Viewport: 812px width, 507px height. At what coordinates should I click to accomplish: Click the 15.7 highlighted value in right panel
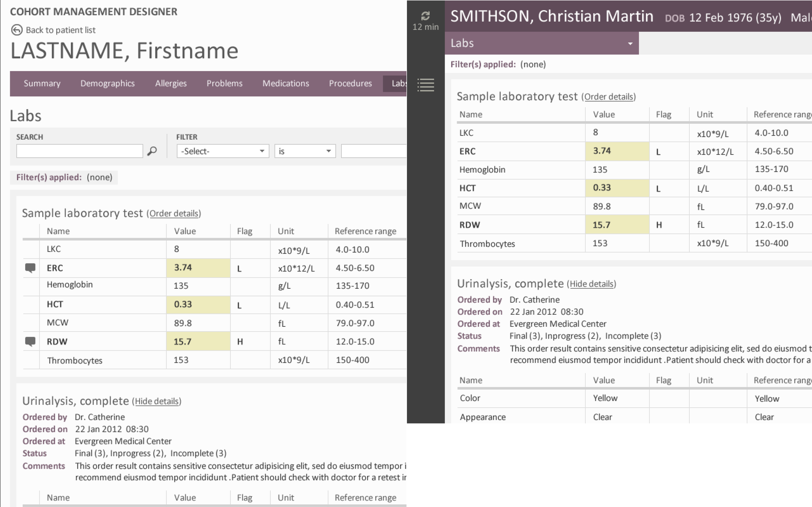pyautogui.click(x=617, y=225)
